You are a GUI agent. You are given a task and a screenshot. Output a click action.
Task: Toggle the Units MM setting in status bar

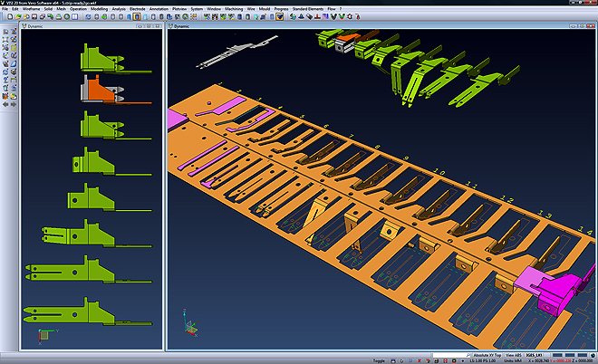tap(513, 361)
